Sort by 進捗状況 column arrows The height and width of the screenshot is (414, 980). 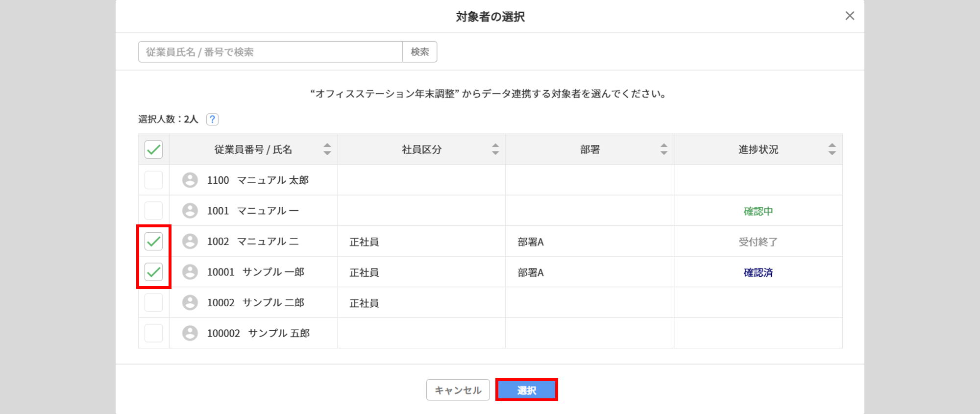(x=832, y=149)
